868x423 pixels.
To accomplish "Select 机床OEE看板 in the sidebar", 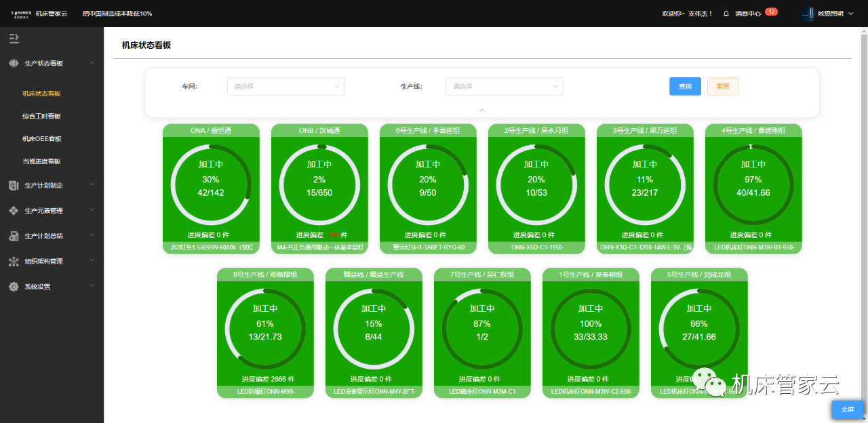I will tap(41, 139).
